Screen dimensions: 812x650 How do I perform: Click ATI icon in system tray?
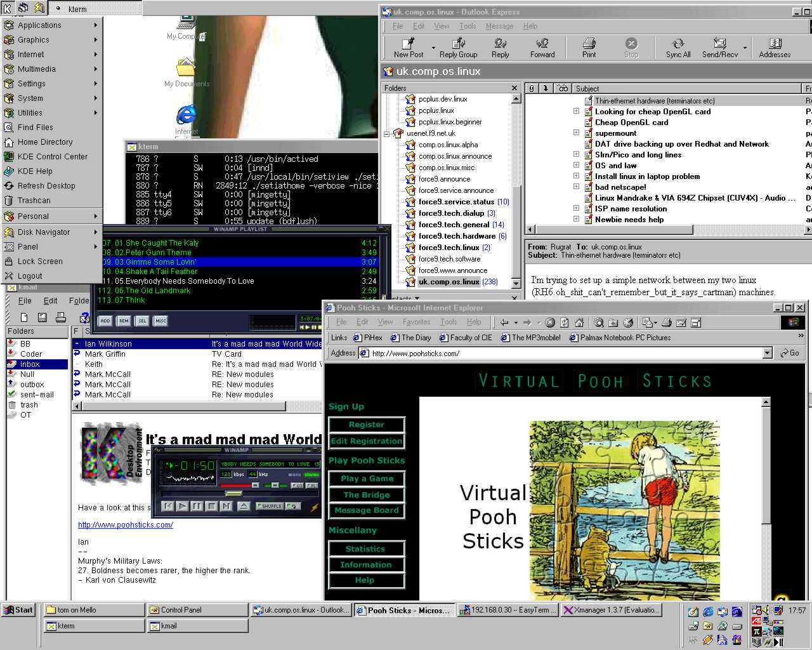coord(756,621)
